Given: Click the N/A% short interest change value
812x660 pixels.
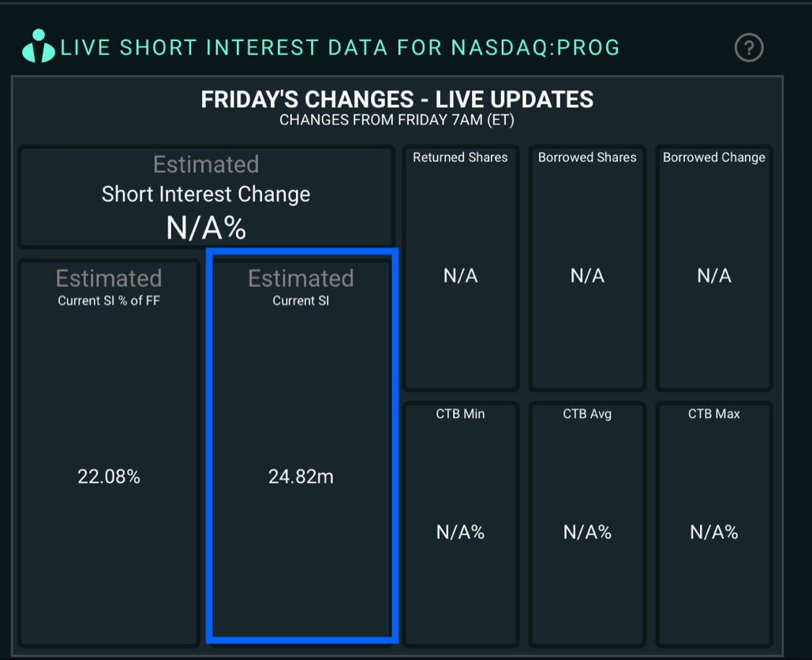Looking at the screenshot, I should pyautogui.click(x=206, y=228).
